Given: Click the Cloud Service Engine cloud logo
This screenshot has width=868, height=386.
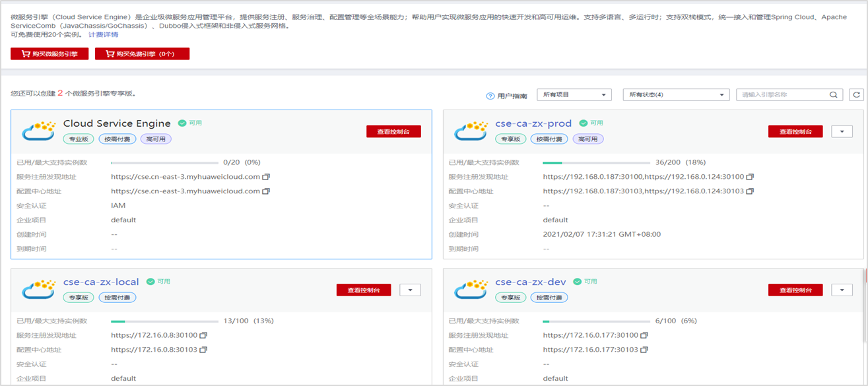Looking at the screenshot, I should coord(39,131).
